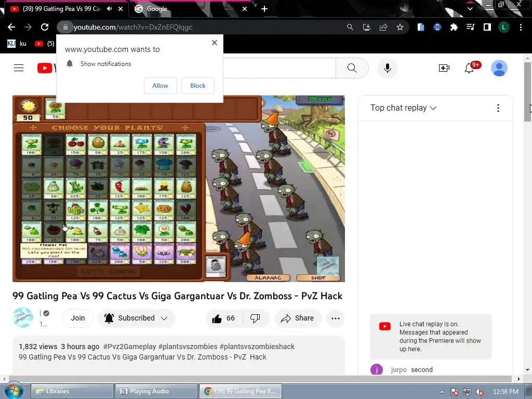Viewport: 532px width, 399px height.
Task: Open the Create video icon
Action: [x=444, y=68]
